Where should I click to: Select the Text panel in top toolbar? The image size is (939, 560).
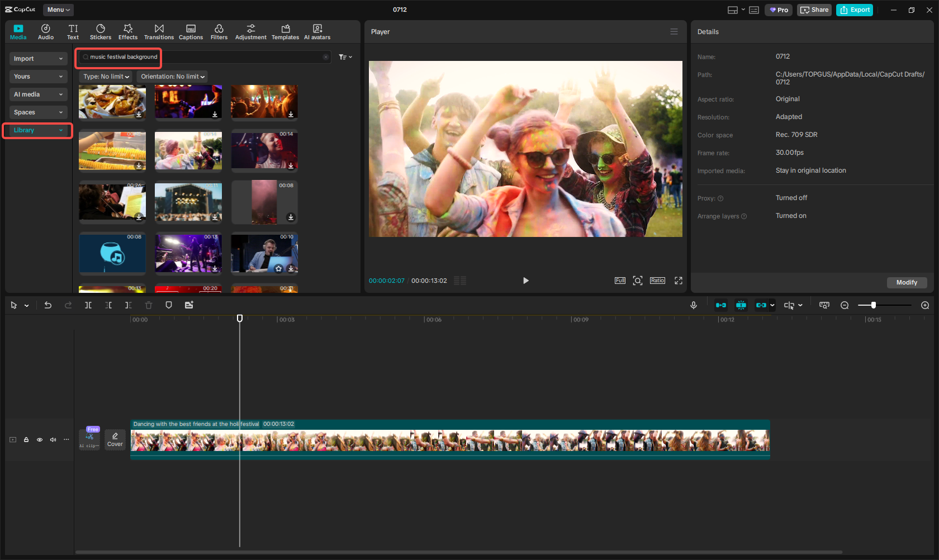[73, 31]
